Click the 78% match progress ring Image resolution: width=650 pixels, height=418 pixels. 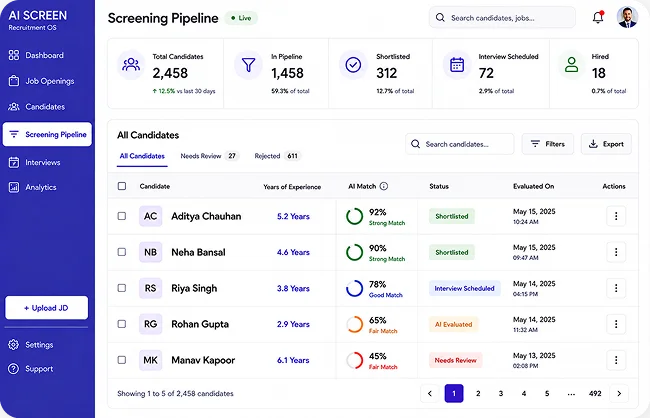tap(354, 288)
